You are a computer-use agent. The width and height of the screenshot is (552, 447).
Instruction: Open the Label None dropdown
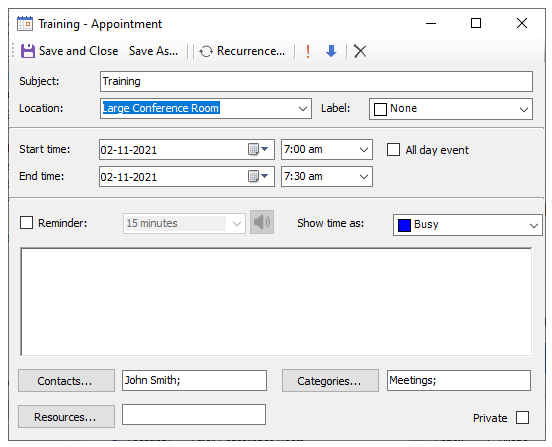click(x=524, y=109)
